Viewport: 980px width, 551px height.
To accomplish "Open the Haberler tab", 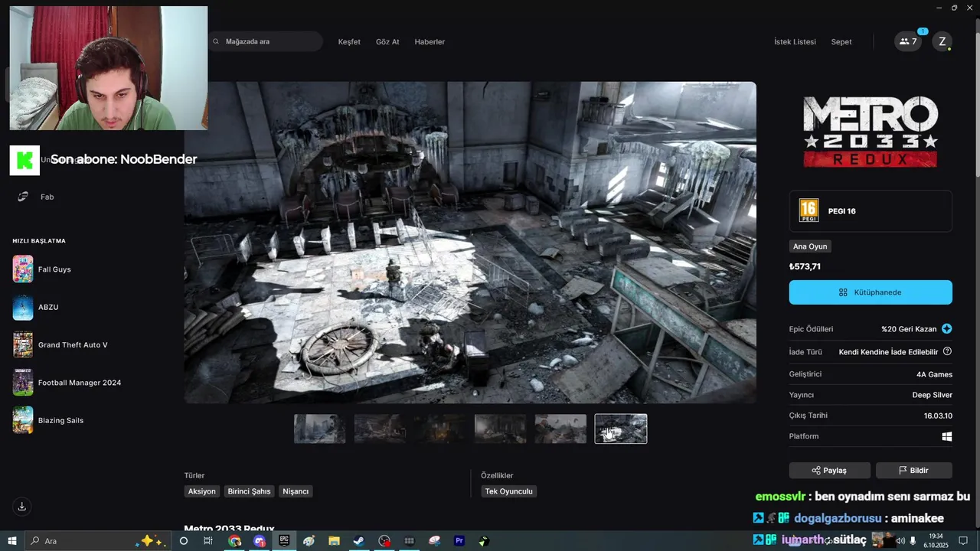I will pos(430,42).
